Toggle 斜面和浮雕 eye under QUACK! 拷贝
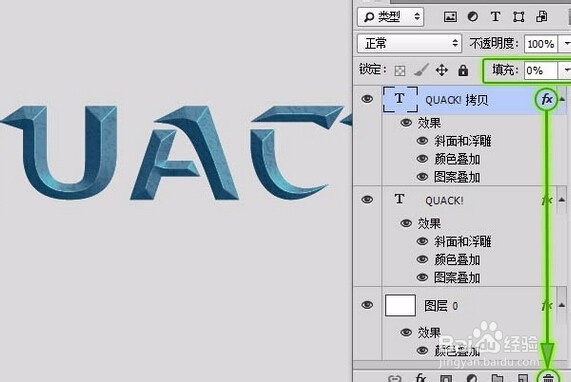 coord(422,141)
